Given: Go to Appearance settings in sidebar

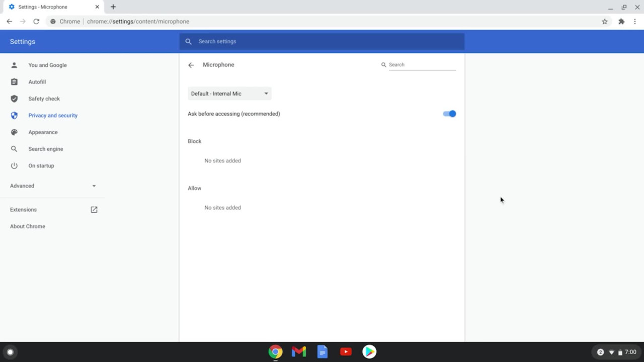Looking at the screenshot, I should point(43,132).
